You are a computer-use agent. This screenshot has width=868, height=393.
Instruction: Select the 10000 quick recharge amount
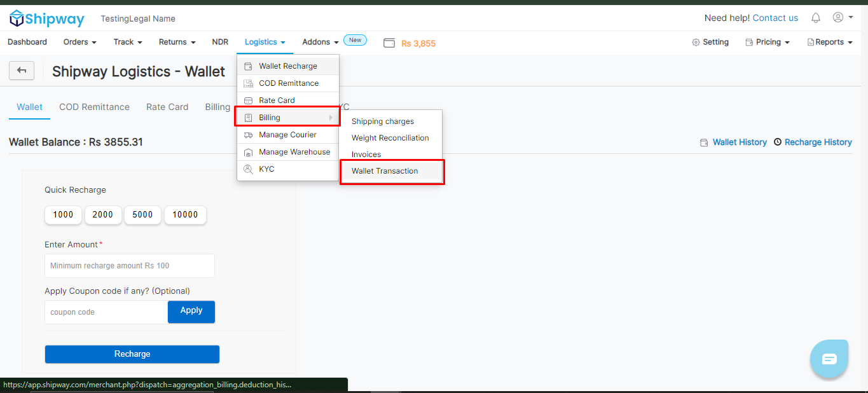(x=186, y=215)
